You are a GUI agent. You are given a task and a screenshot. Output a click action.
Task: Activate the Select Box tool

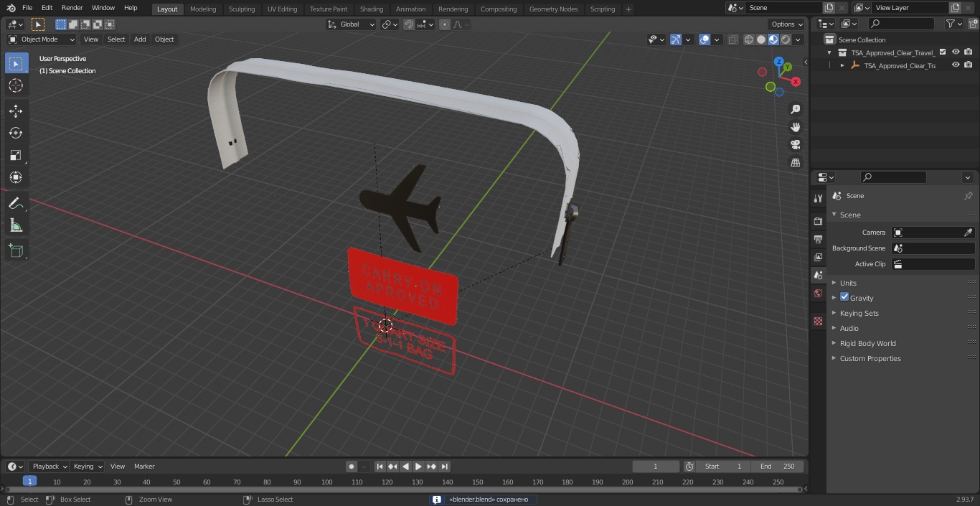click(16, 63)
